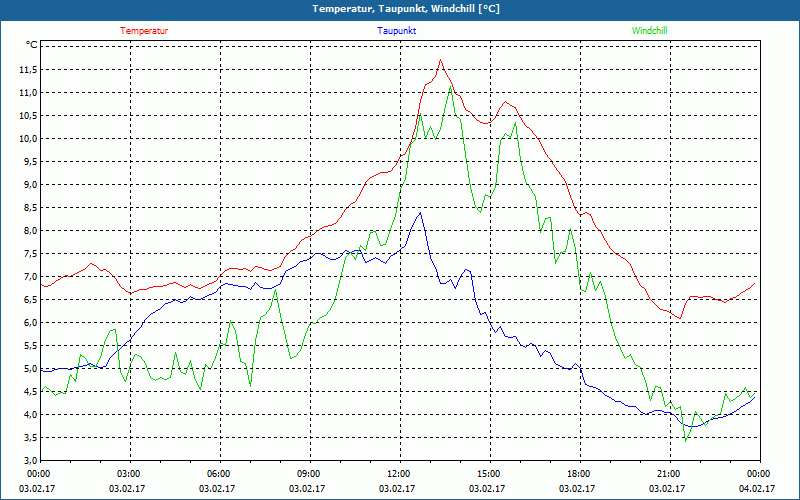
Task: Click the 12:00 time label on x-axis
Action: (x=398, y=474)
